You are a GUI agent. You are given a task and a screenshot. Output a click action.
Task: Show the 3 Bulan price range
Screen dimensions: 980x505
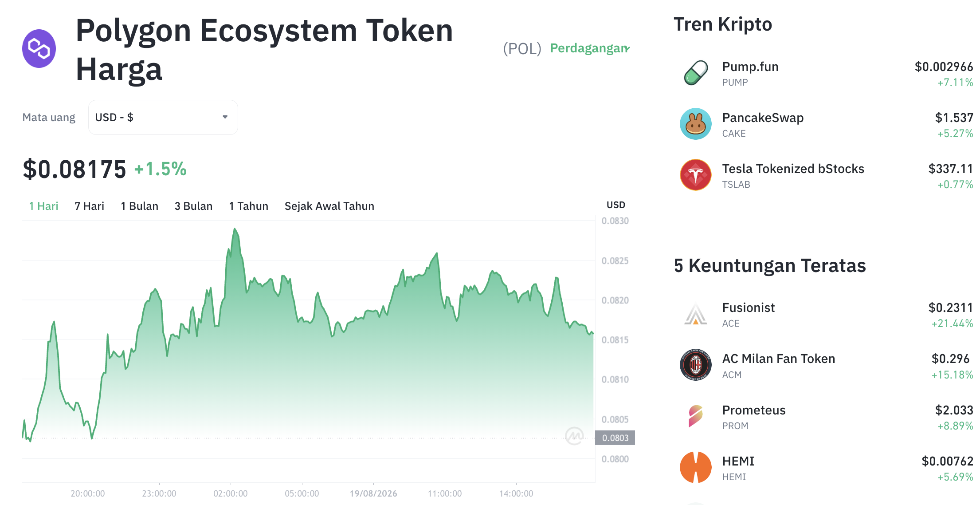coord(193,206)
